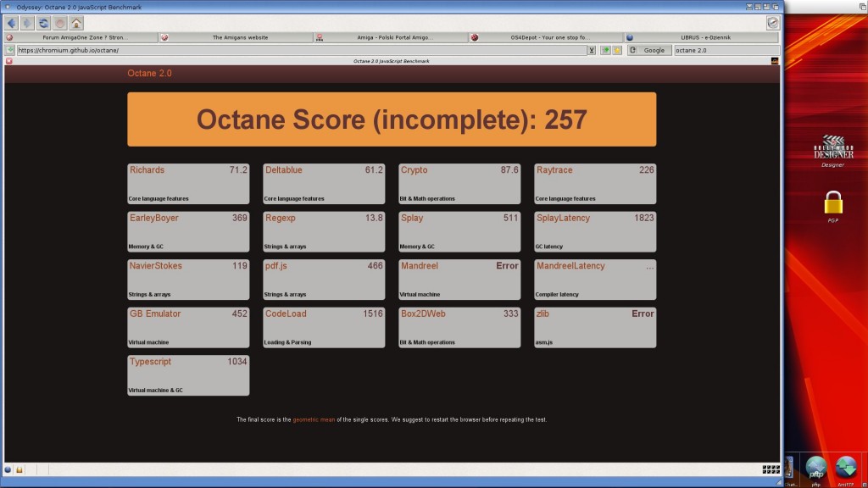Screen dimensions: 868x488
Task: Open the Hollywood Designer desktop icon
Action: point(833,151)
